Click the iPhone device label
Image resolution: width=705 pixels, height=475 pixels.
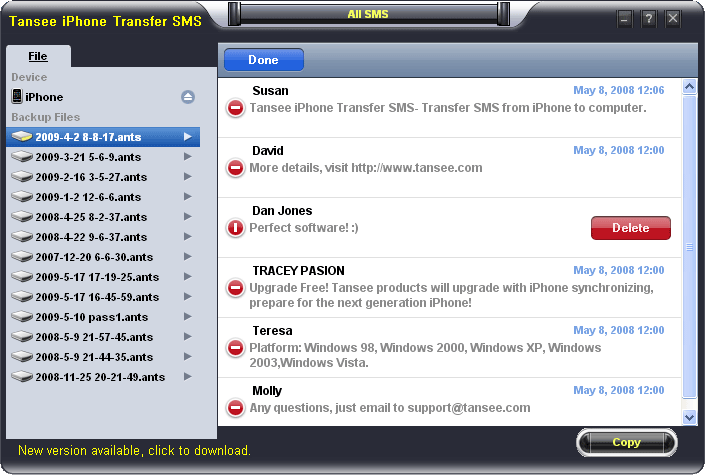pyautogui.click(x=44, y=97)
